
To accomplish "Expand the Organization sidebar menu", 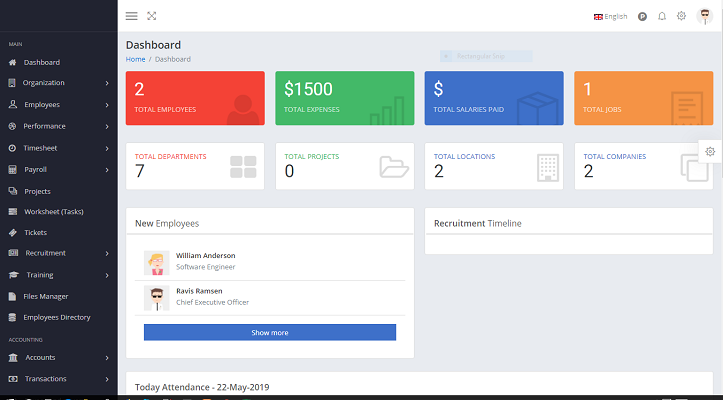I will (x=60, y=83).
